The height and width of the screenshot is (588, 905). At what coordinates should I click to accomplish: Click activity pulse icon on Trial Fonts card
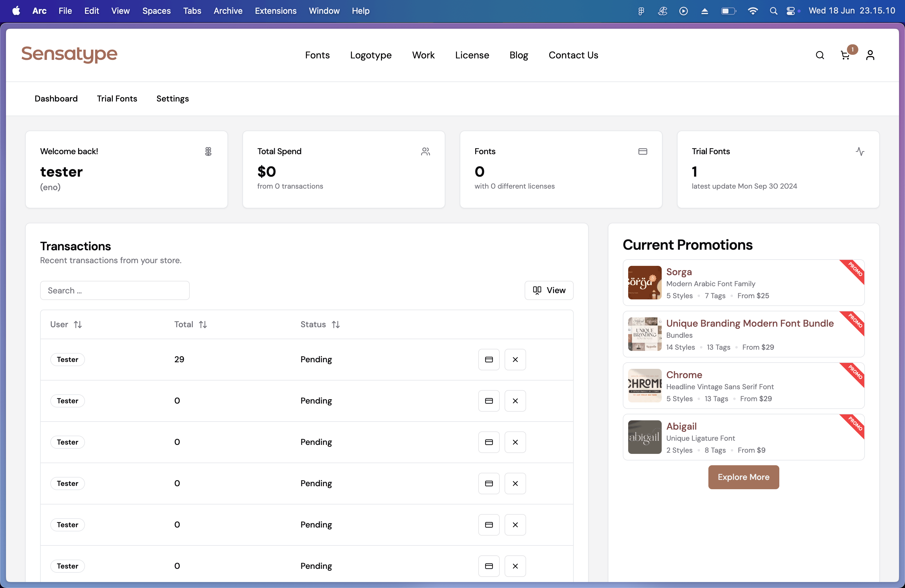pos(860,151)
